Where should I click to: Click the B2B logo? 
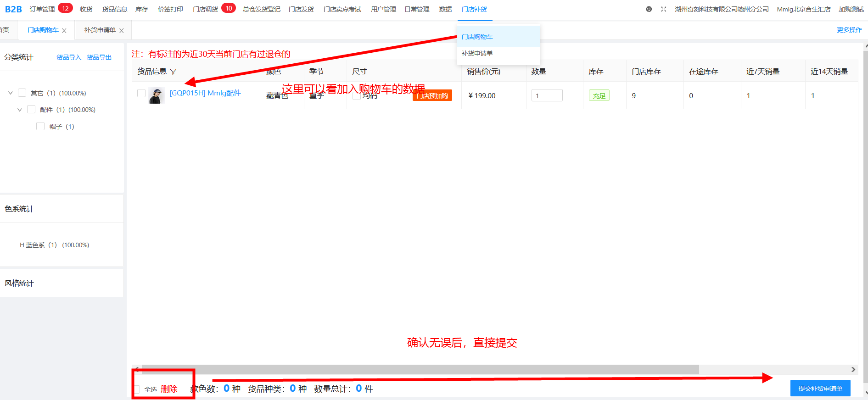click(x=13, y=9)
